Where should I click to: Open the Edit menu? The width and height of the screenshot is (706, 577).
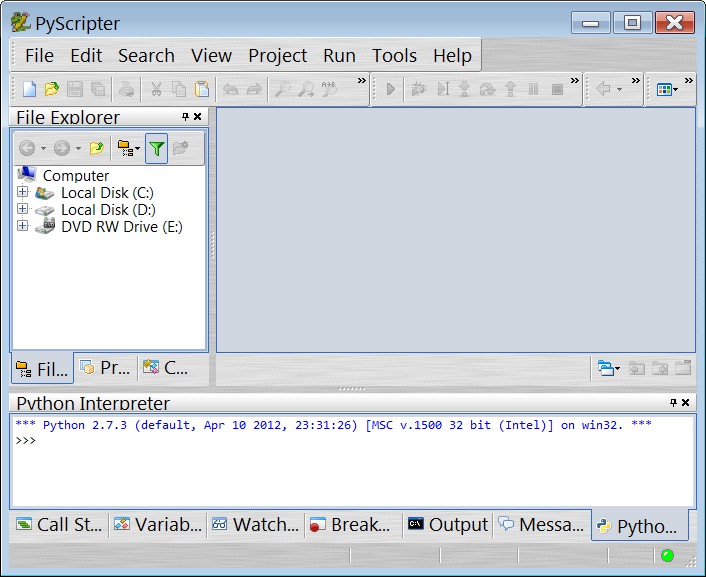coord(86,55)
